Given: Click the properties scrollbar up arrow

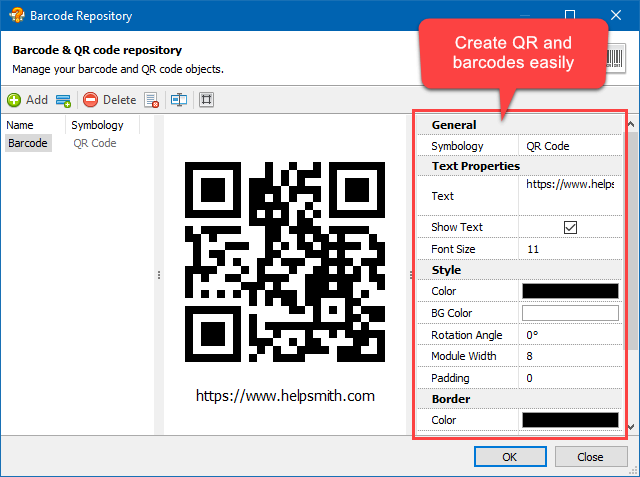Looking at the screenshot, I should 631,124.
